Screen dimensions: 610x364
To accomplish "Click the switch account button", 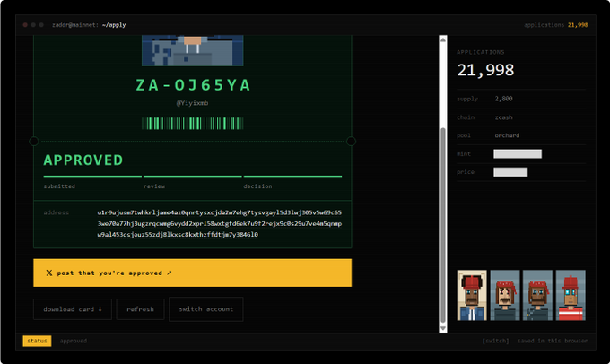I will pyautogui.click(x=205, y=309).
